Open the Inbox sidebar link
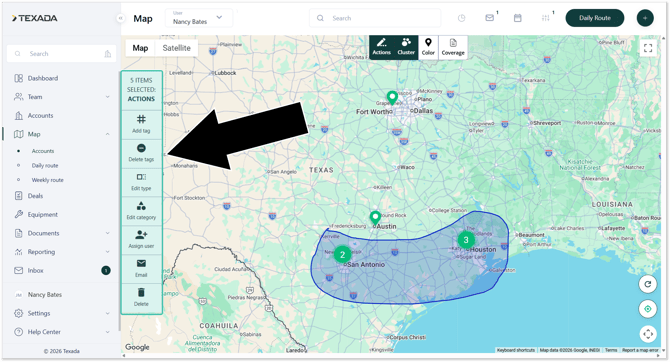 [x=62, y=271]
